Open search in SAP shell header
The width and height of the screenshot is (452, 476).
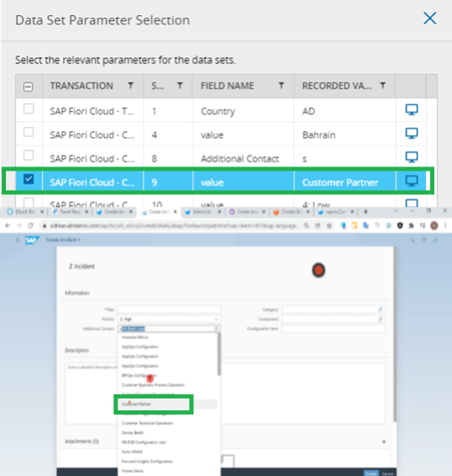[x=413, y=241]
